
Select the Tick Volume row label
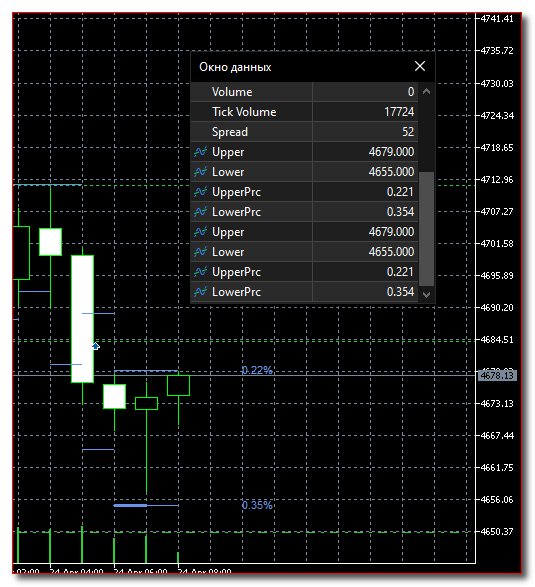coord(244,112)
